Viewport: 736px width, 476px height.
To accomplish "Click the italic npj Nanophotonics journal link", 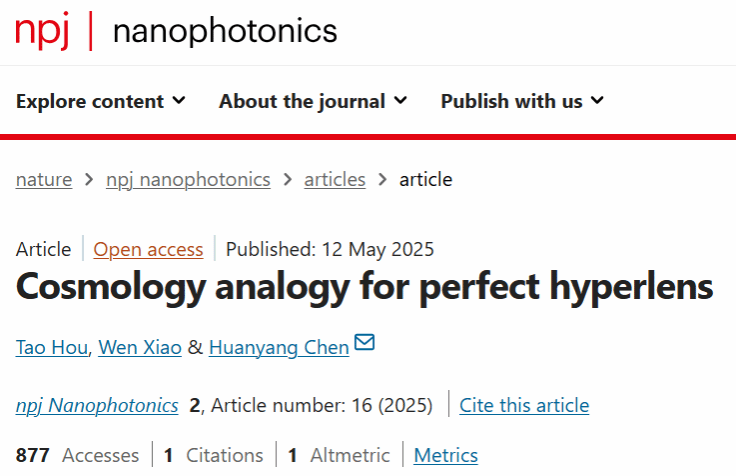I will coord(97,405).
